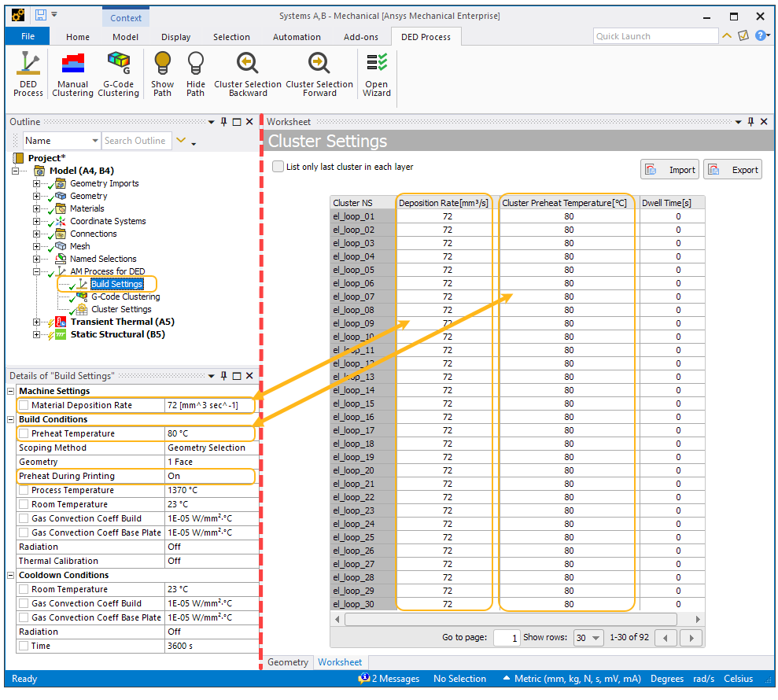Click the worksheet horizontal scrollbar
The height and width of the screenshot is (700, 778).
click(x=510, y=619)
